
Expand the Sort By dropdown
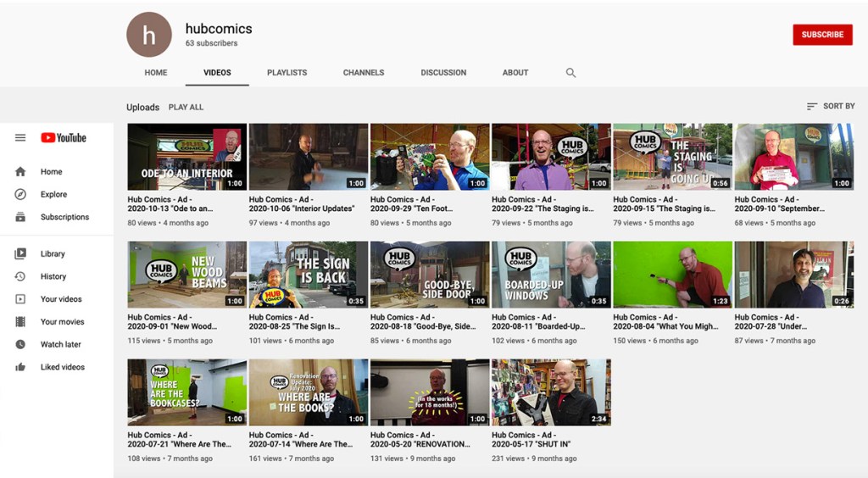click(x=830, y=107)
